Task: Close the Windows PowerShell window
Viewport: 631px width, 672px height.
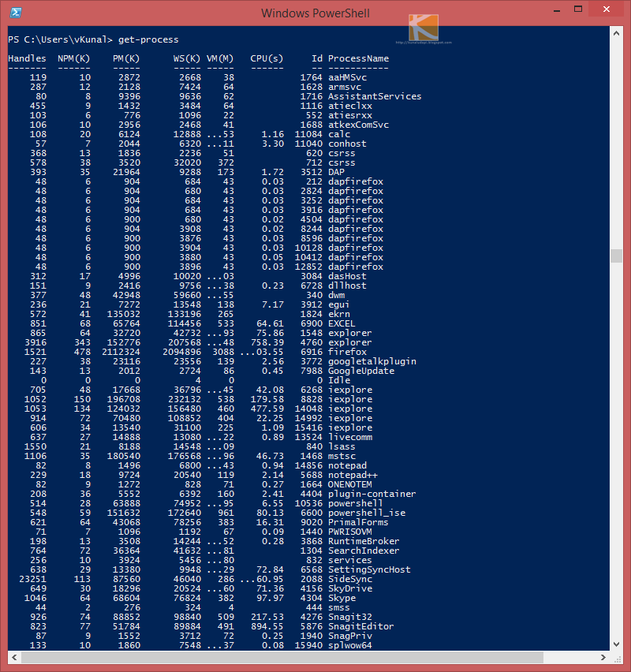Action: click(x=606, y=9)
